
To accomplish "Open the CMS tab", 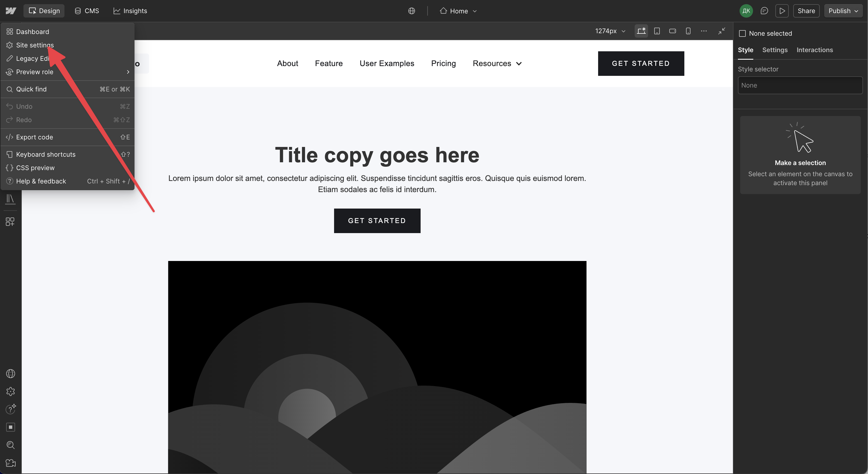I will point(87,11).
